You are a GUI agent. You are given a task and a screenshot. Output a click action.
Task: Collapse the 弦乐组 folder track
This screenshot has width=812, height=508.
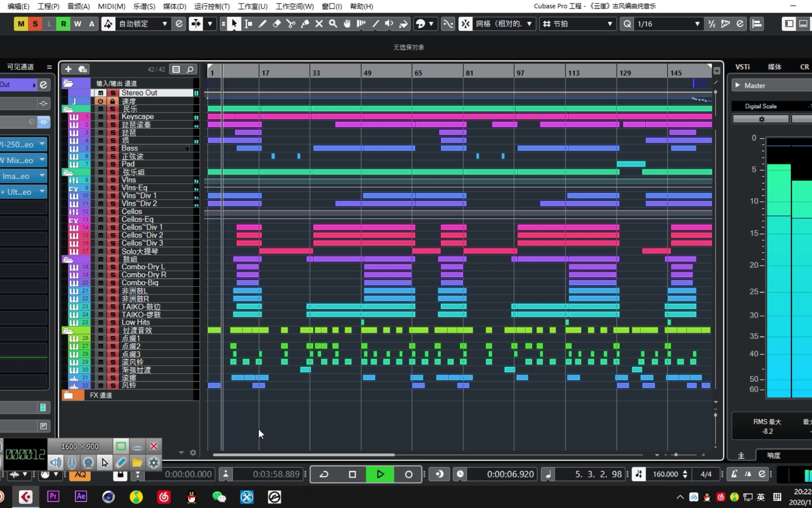(68, 172)
